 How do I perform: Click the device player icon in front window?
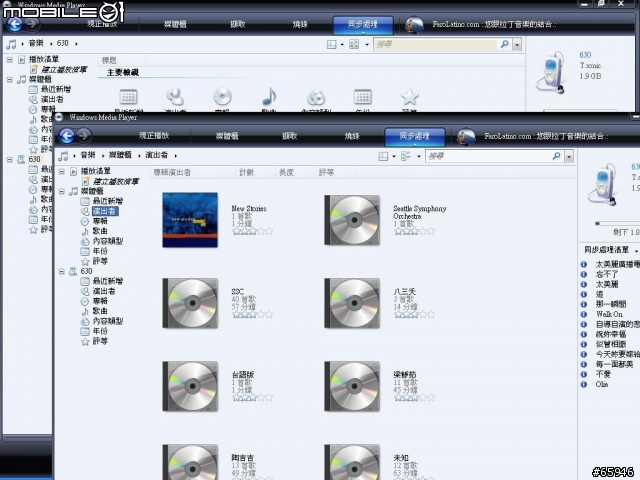[603, 184]
